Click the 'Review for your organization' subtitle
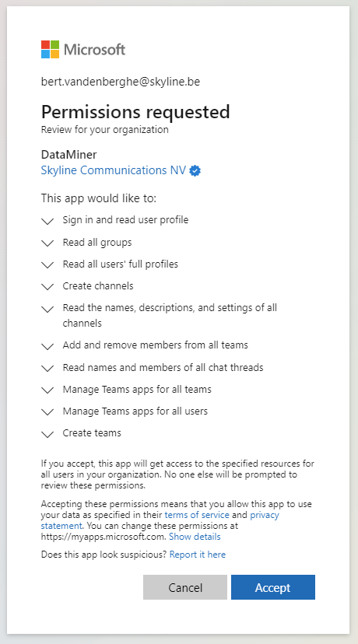Viewport: 358px width, 644px height. (105, 130)
